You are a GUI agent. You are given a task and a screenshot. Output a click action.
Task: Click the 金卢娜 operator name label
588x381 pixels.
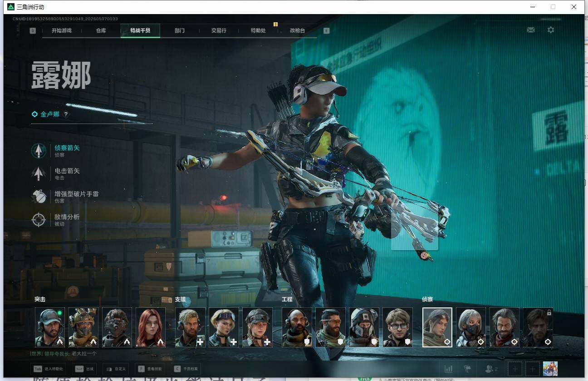(50, 114)
